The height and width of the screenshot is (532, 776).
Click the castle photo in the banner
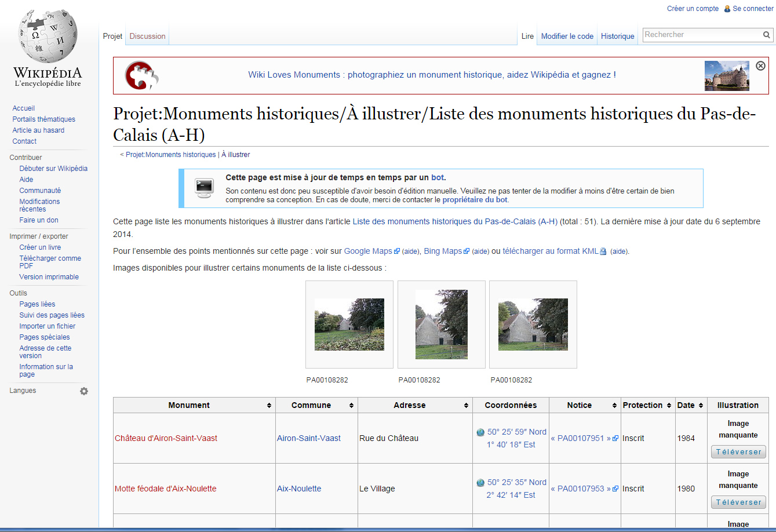pos(726,76)
